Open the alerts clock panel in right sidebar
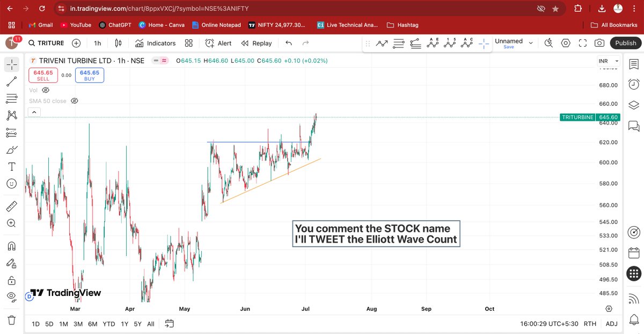Viewport: 644px width, 334px height. (633, 84)
